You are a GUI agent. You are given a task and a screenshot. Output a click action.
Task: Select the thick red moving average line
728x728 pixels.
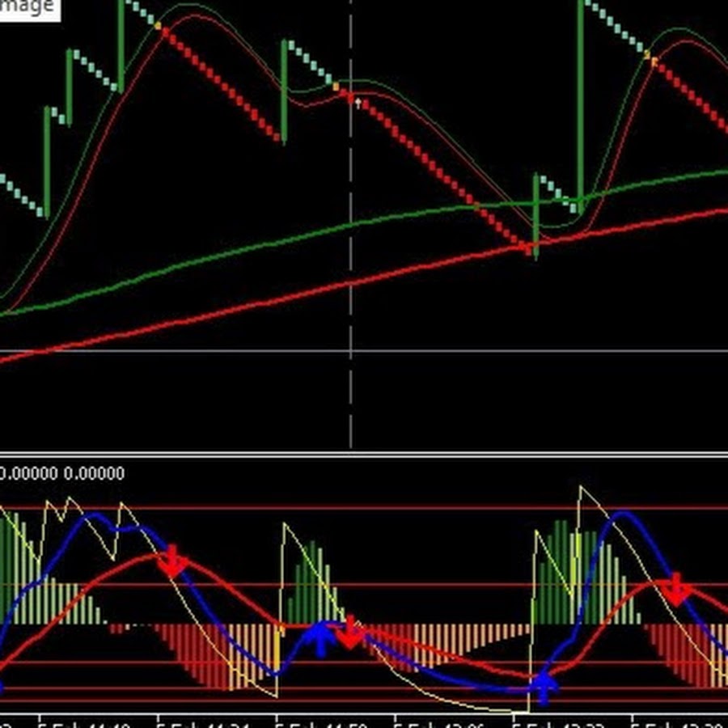[243, 308]
